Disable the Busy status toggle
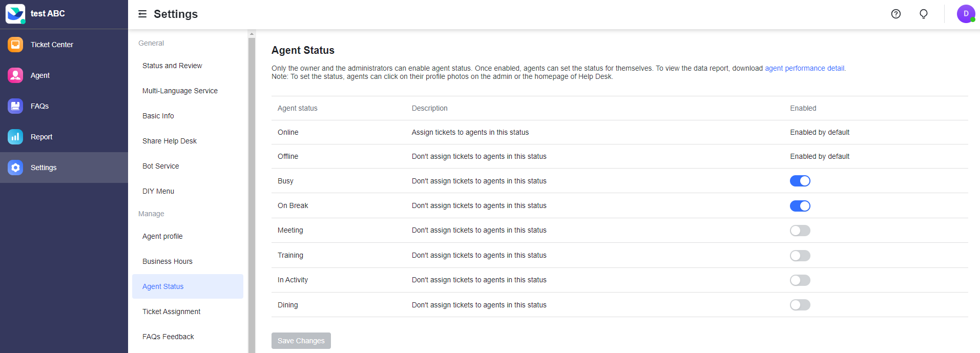The image size is (980, 353). pos(800,181)
